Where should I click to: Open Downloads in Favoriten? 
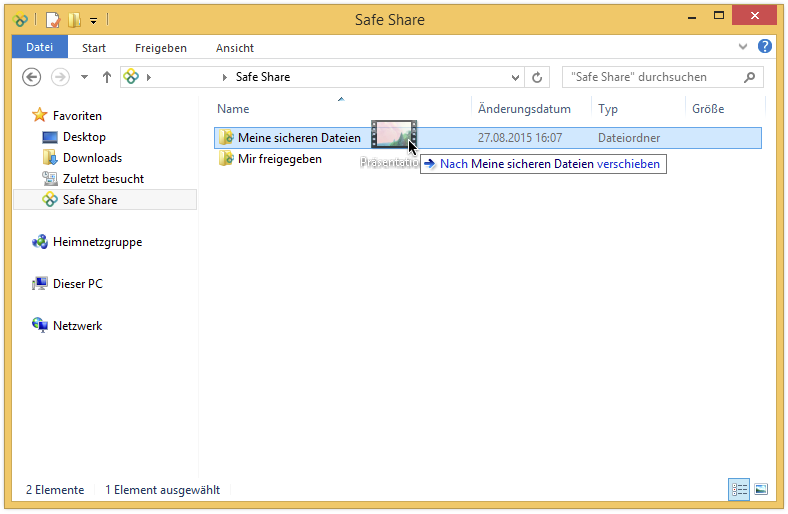(x=92, y=158)
